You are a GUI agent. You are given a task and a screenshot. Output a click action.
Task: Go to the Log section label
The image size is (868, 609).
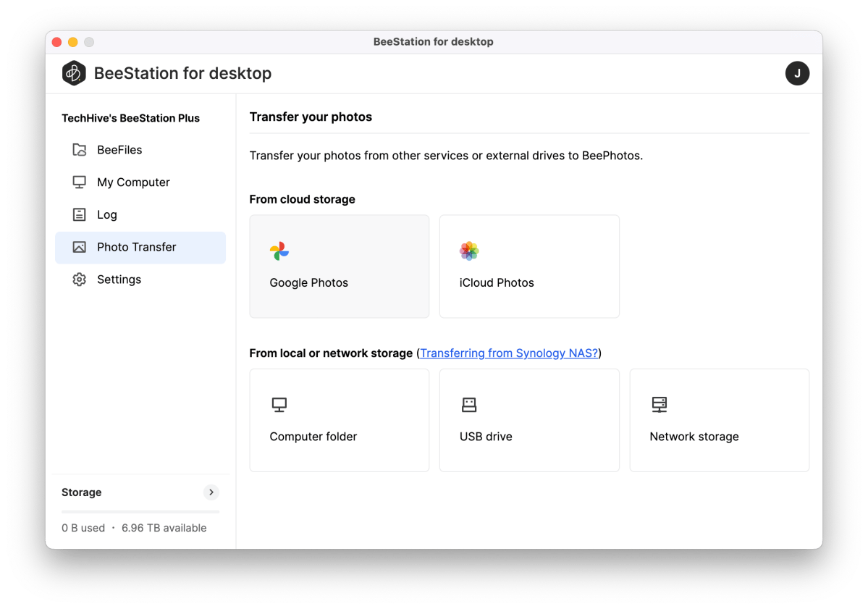click(x=107, y=215)
